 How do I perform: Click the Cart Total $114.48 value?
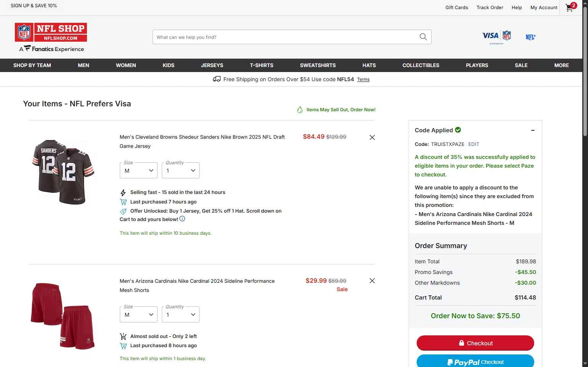525,298
